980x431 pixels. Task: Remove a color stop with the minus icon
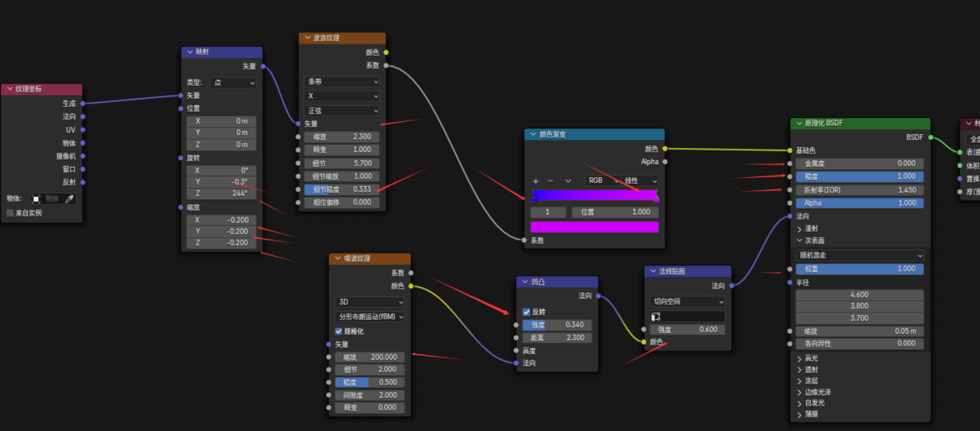550,181
